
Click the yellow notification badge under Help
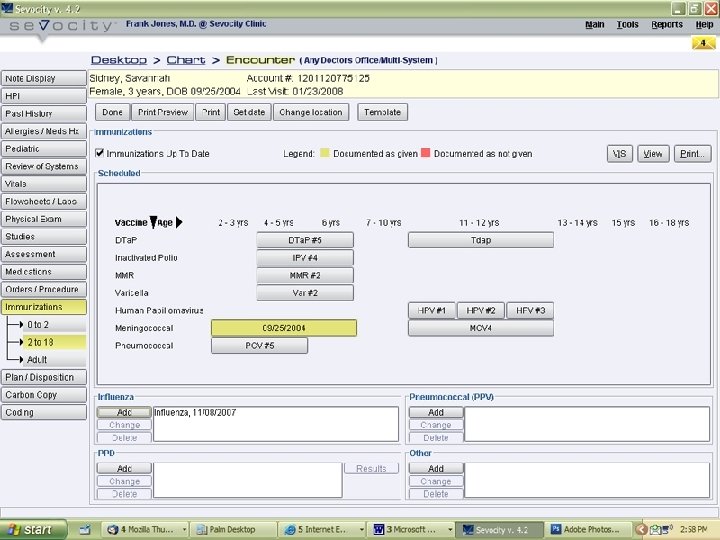pos(703,43)
